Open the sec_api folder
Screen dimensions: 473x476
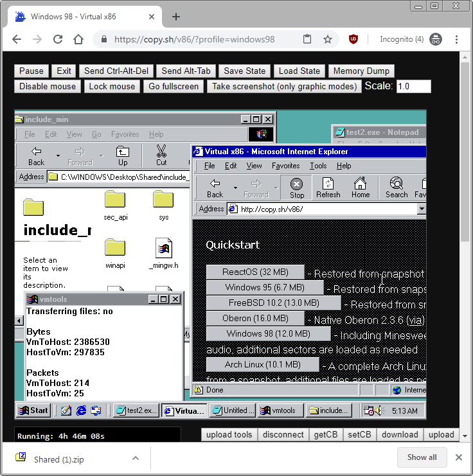(x=115, y=206)
